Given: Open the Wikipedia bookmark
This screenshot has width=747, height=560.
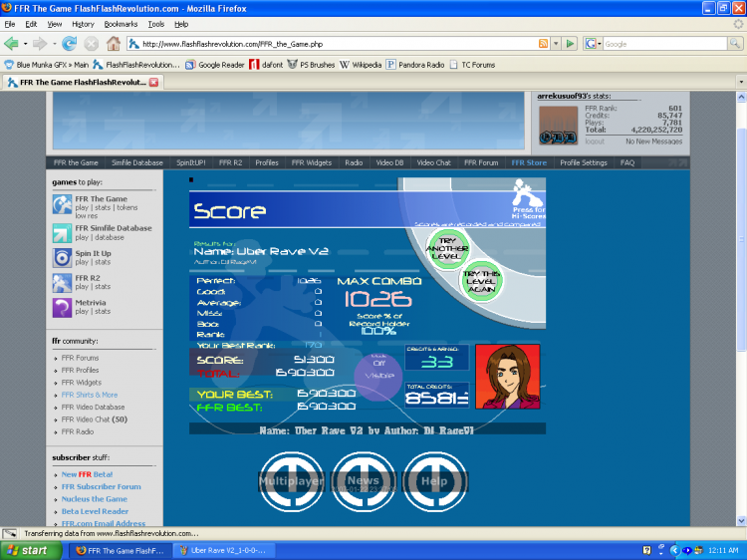Looking at the screenshot, I should (x=361, y=65).
